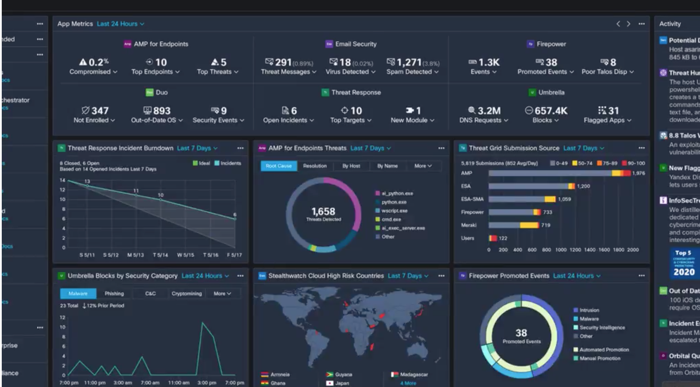Click the Threat Hunting activity item icon
Screen dimensions: 700x387
coord(663,72)
